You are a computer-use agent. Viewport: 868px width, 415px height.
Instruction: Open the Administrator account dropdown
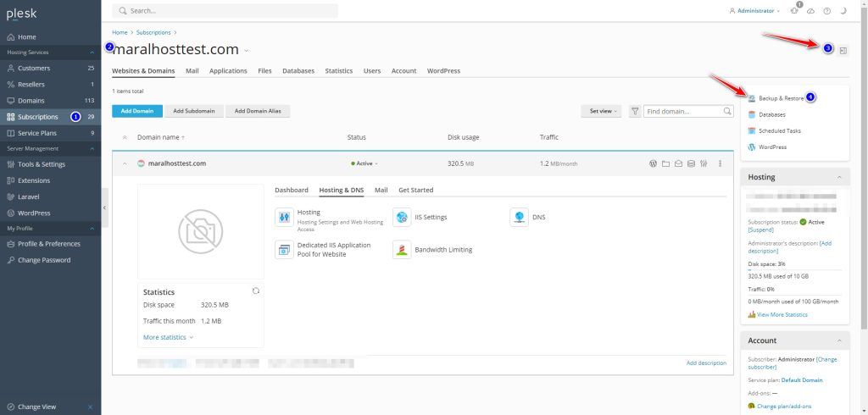[x=754, y=11]
